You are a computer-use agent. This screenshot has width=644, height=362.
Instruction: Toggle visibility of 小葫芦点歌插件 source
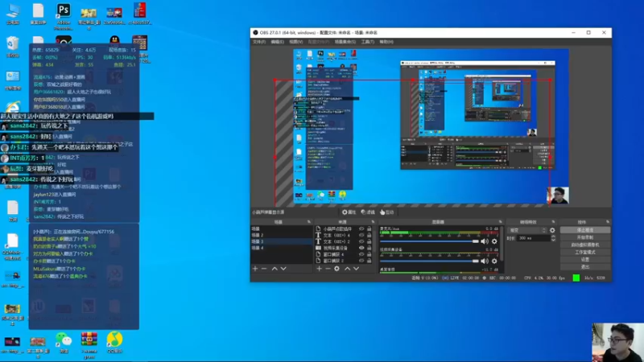pyautogui.click(x=361, y=229)
